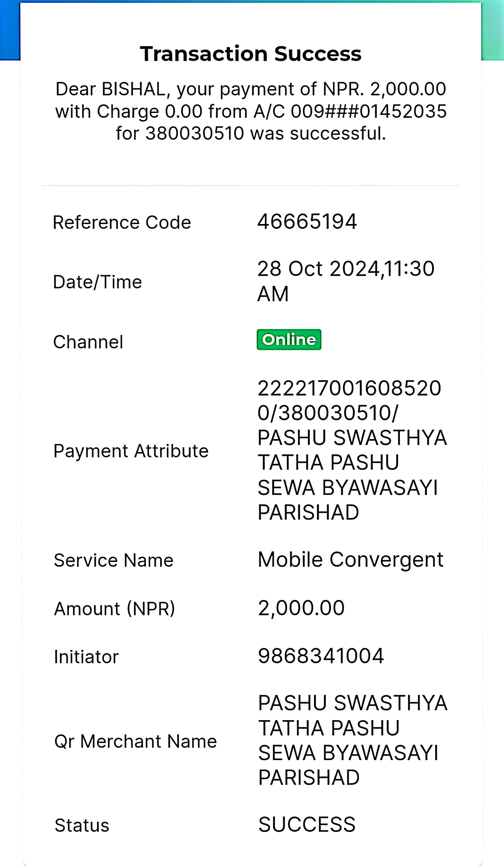504x866 pixels.
Task: Select the Payment Attribute label
Action: pos(131,451)
